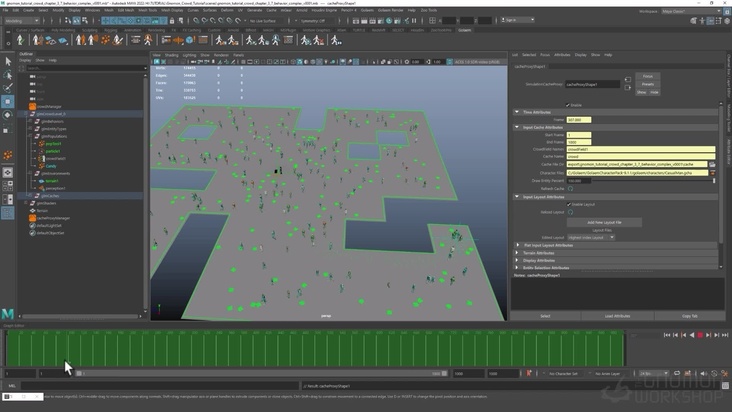This screenshot has height=412, width=732.
Task: Click the stop playback button
Action: point(700,335)
